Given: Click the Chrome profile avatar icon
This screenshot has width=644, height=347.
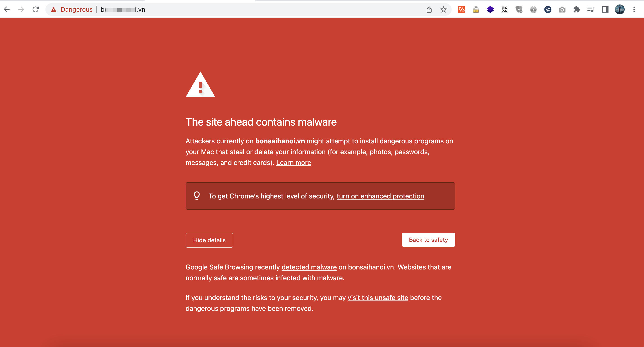Looking at the screenshot, I should [x=620, y=9].
